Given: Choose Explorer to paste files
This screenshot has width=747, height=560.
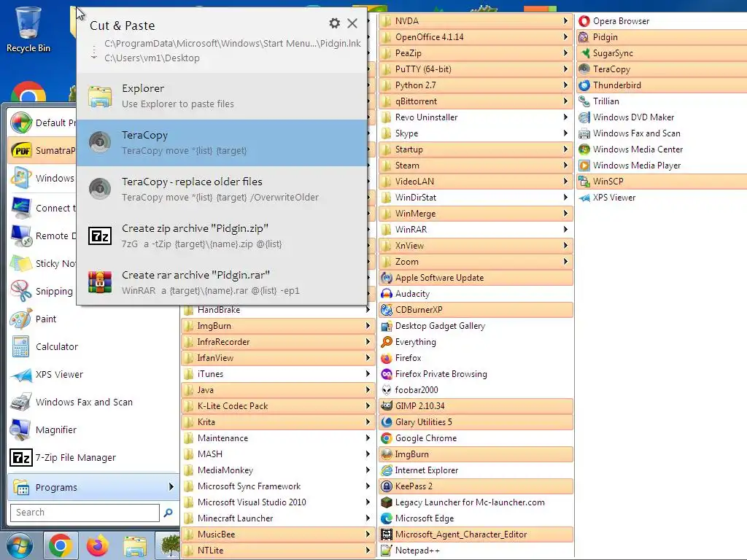Looking at the screenshot, I should point(222,96).
